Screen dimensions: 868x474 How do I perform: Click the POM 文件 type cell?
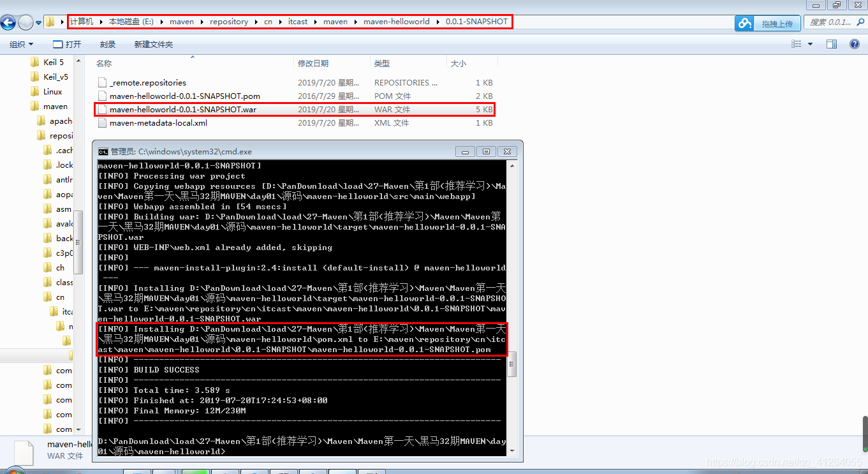(393, 96)
